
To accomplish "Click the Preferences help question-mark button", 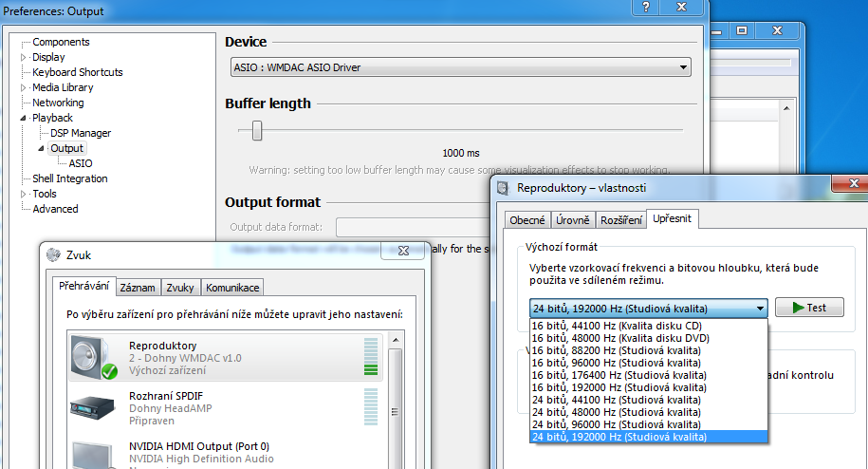I will (646, 8).
